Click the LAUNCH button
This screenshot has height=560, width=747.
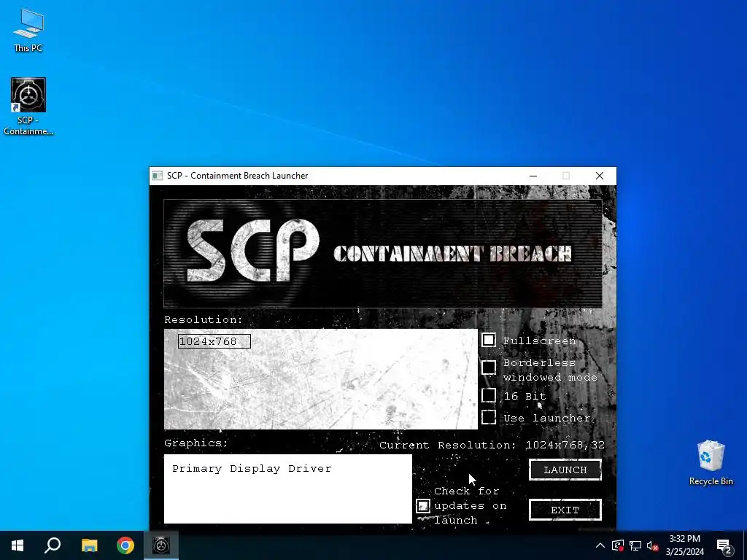click(565, 470)
